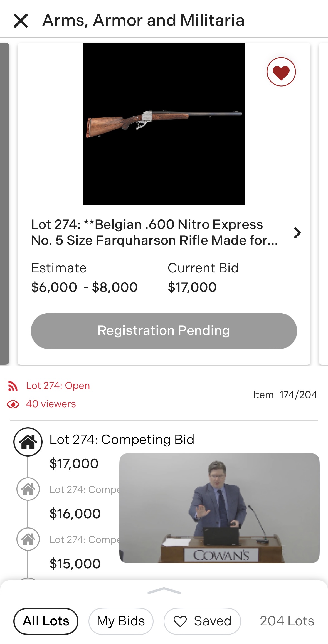Select the All Lots tab
Screen dimensions: 328x644
point(46,621)
